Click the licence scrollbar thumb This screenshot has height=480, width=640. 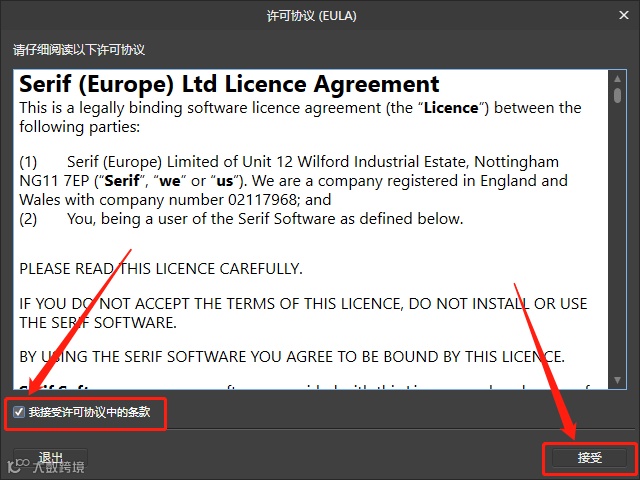pyautogui.click(x=617, y=95)
